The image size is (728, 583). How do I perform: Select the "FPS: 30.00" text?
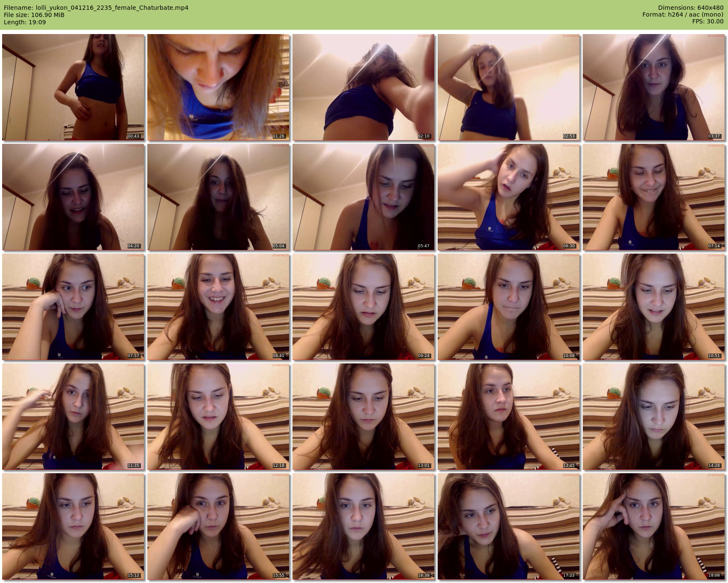[x=708, y=22]
